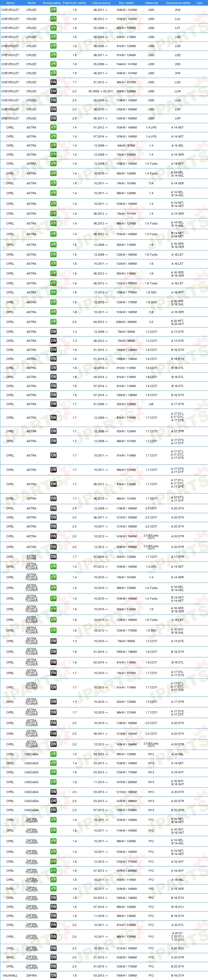Viewport: 208px width, 980px height.
Task: Click the Moc silnika column header
Action: tap(126, 3)
